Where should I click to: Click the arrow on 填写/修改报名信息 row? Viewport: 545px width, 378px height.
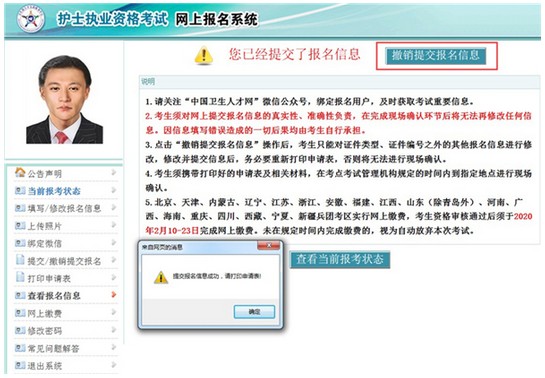tap(114, 207)
